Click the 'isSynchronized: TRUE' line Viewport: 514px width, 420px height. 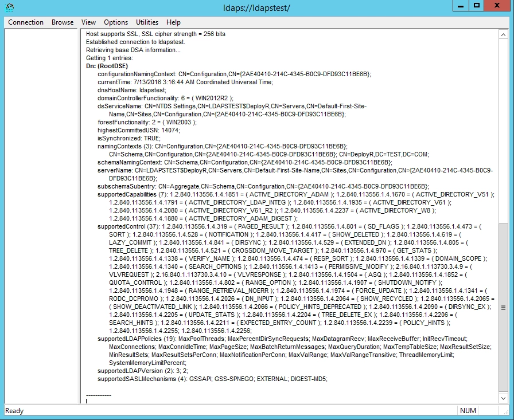129,138
